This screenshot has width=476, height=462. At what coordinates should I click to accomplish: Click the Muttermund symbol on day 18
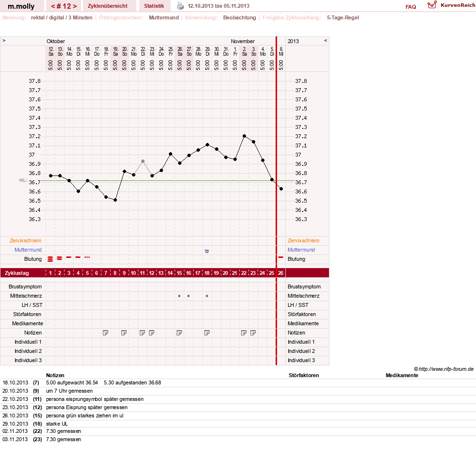tap(207, 251)
